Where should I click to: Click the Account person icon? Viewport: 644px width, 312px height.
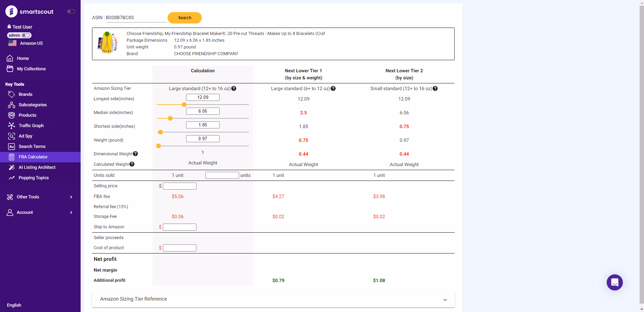pyautogui.click(x=10, y=212)
